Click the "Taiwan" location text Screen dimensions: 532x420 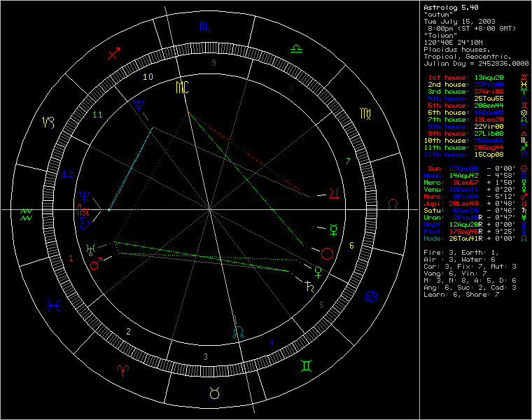[440, 35]
